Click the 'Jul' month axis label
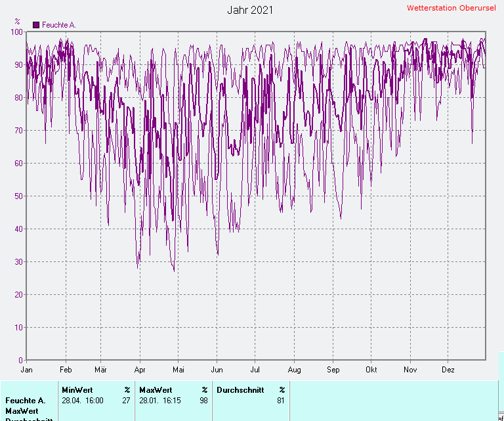 point(255,370)
